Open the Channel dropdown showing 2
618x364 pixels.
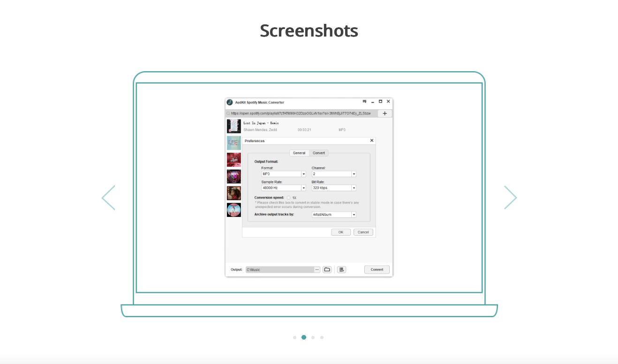point(334,174)
